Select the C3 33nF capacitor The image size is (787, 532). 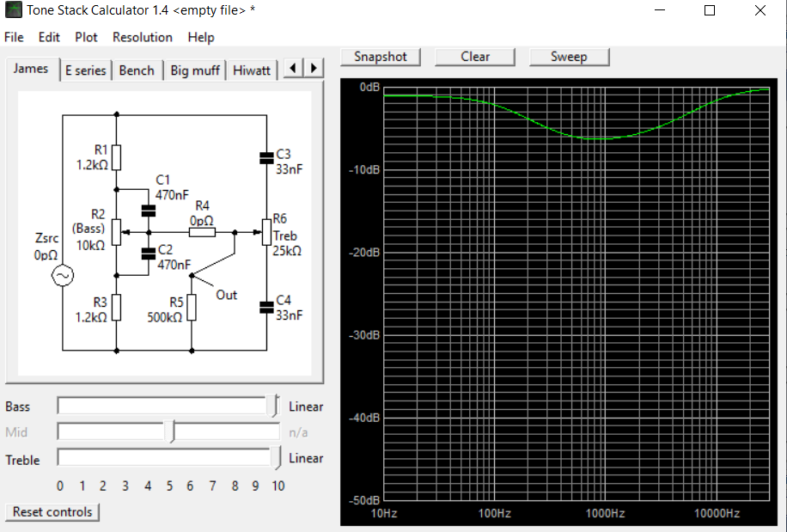[x=266, y=158]
